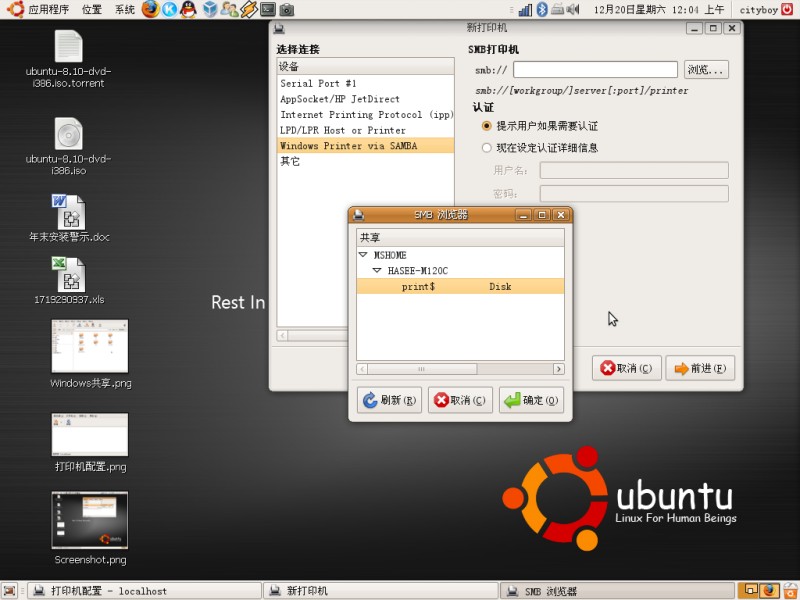Click left arrow of SMB browser scrollbar
This screenshot has height=600, width=800.
362,369
